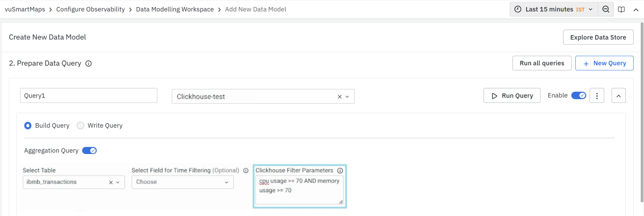Turn off the Aggregation Query switch
Viewport: 644px width, 216px height.
(x=90, y=151)
